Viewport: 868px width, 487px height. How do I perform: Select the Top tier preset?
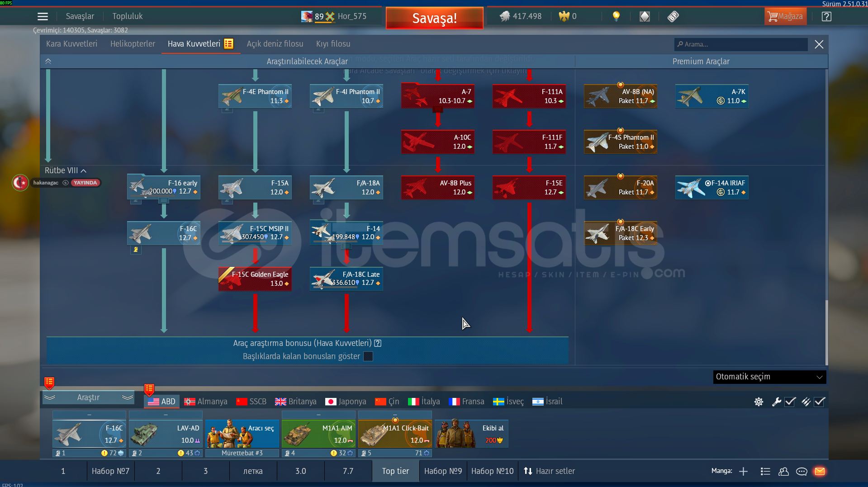395,471
